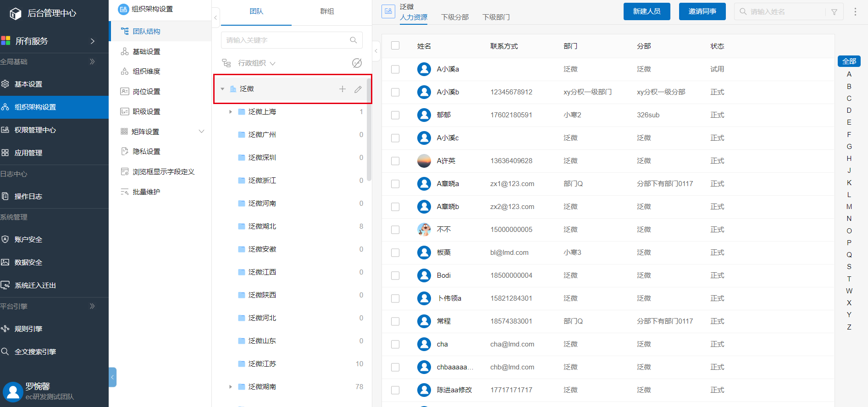Select 组织架构设置 in the sidebar
Image resolution: width=868 pixels, height=407 pixels.
tap(54, 107)
